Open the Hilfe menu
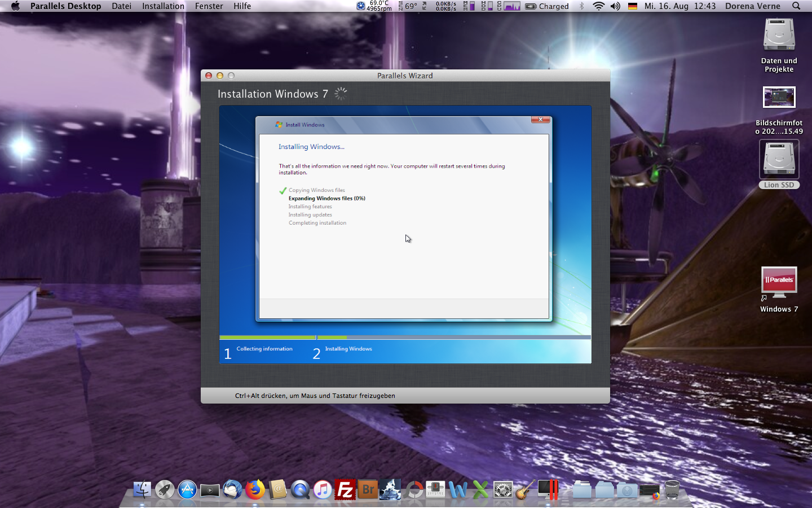 tap(242, 6)
